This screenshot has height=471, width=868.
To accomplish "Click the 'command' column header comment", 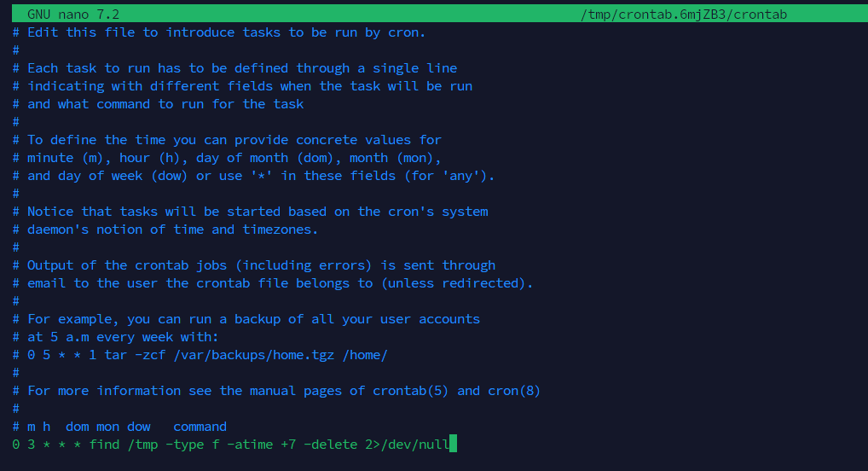I will click(x=200, y=427).
